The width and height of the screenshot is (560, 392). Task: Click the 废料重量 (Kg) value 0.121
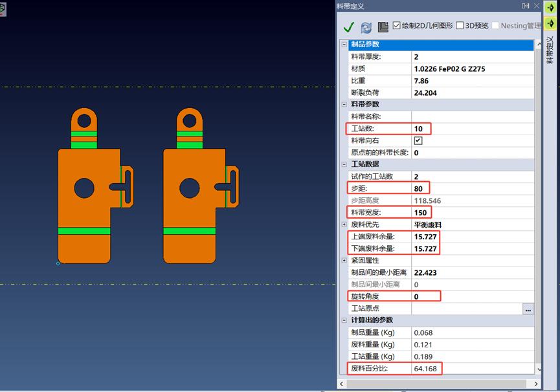[473, 345]
